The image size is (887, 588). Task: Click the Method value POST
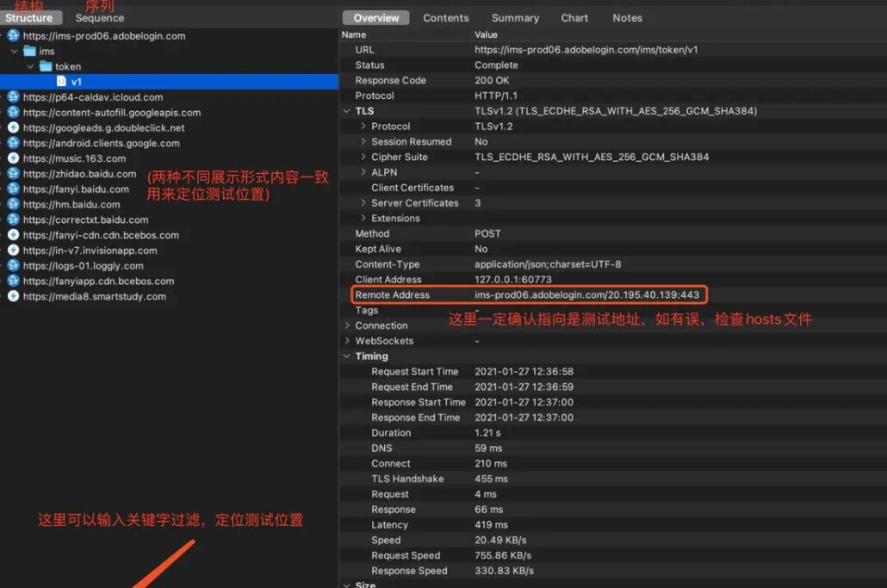(487, 233)
